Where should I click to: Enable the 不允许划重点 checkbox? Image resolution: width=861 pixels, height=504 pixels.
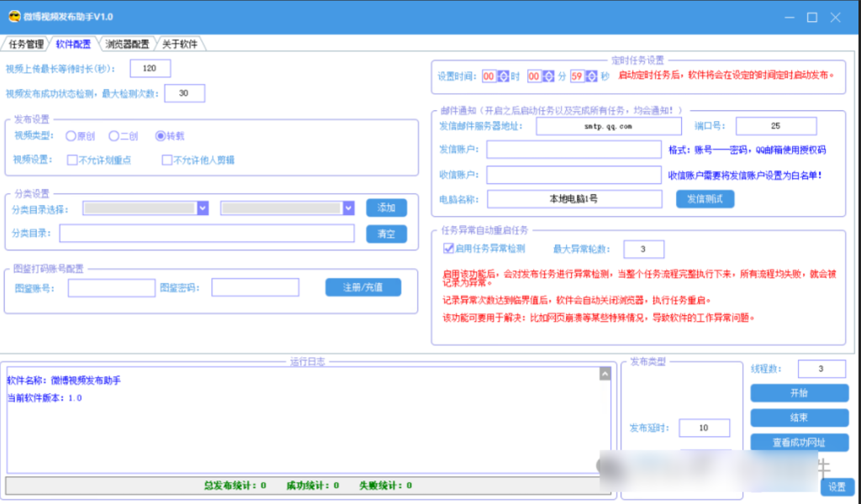pos(72,160)
